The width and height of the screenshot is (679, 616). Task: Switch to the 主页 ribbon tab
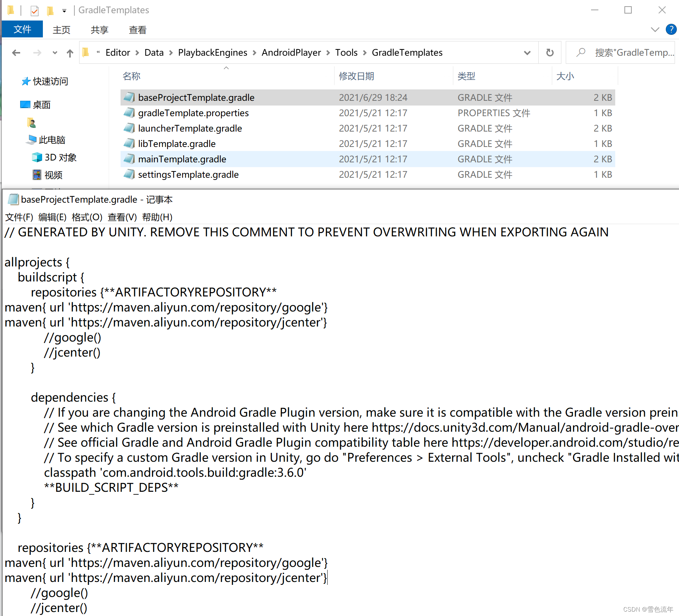pyautogui.click(x=61, y=30)
